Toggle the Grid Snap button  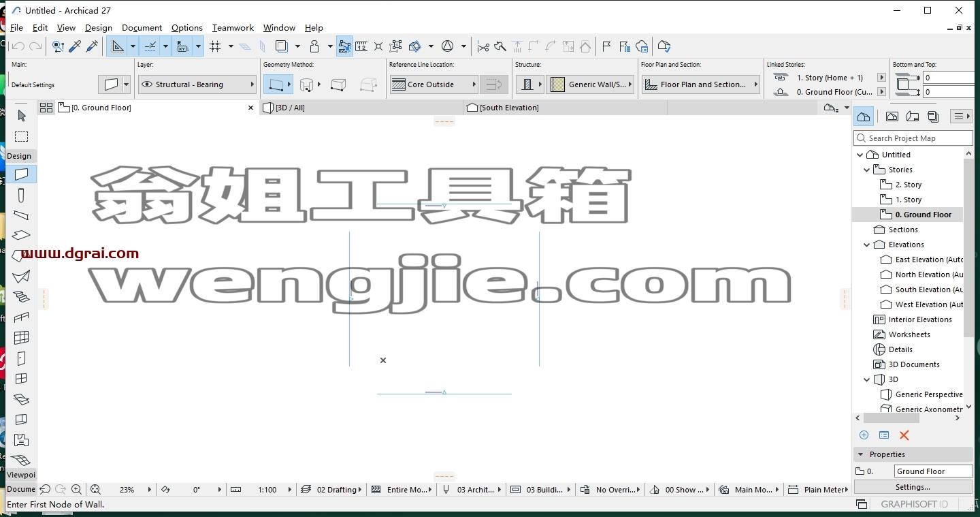(216, 46)
